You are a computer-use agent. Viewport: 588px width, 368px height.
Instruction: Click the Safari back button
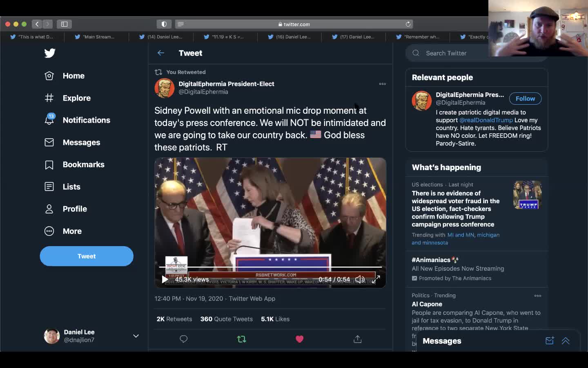[x=37, y=24]
